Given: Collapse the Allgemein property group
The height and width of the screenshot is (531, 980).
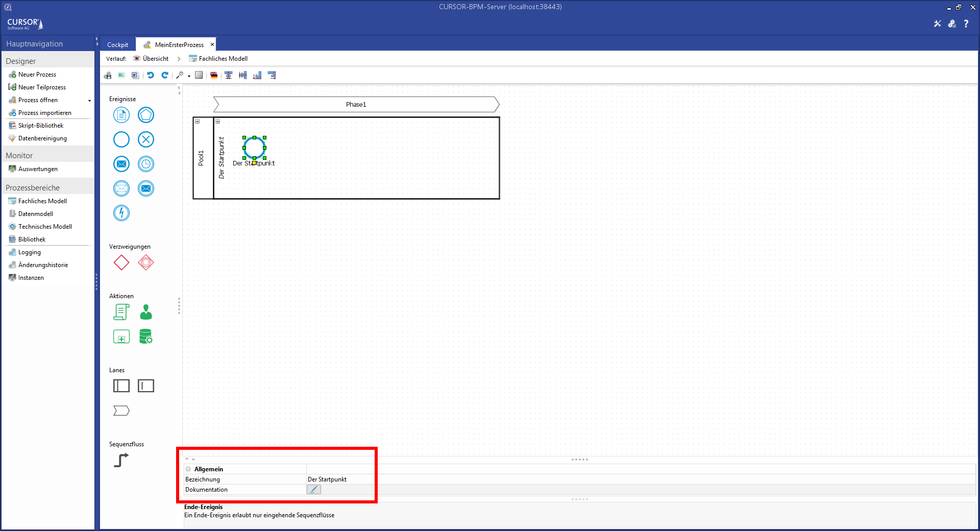Looking at the screenshot, I should pos(188,469).
